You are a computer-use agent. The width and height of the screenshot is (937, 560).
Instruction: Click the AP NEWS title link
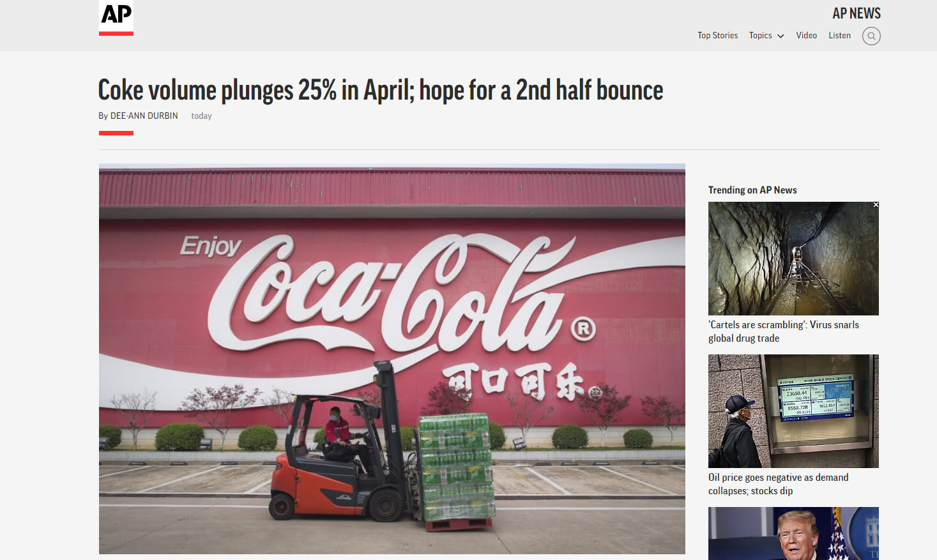tap(856, 13)
